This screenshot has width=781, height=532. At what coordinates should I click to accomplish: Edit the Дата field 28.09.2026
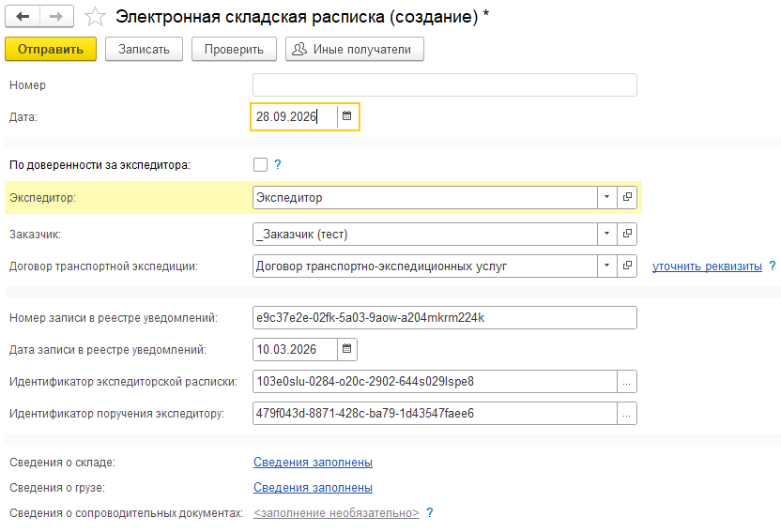tap(294, 116)
